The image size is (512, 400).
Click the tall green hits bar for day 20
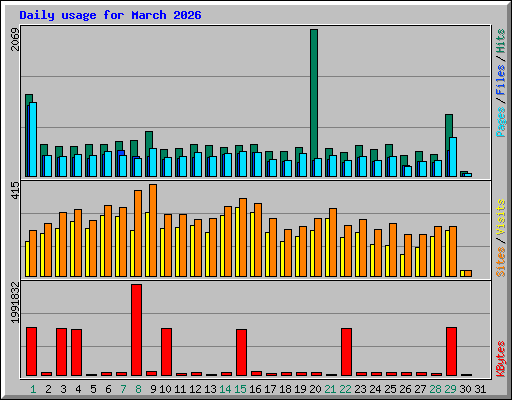pos(314,93)
